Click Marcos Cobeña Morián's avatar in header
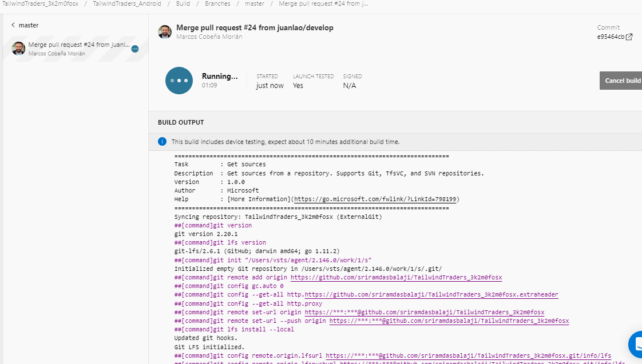Image resolution: width=642 pixels, height=364 pixels. [x=165, y=31]
